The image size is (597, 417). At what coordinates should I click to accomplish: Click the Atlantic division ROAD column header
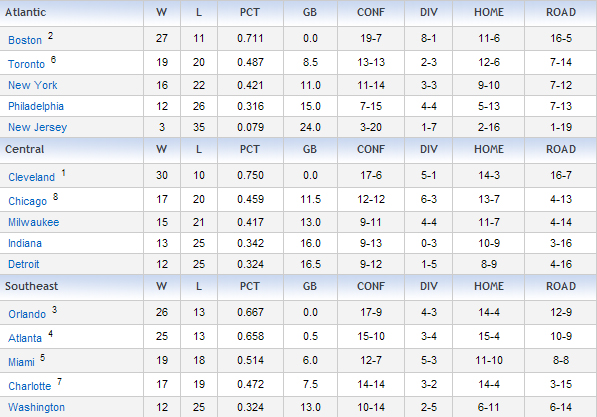(561, 12)
